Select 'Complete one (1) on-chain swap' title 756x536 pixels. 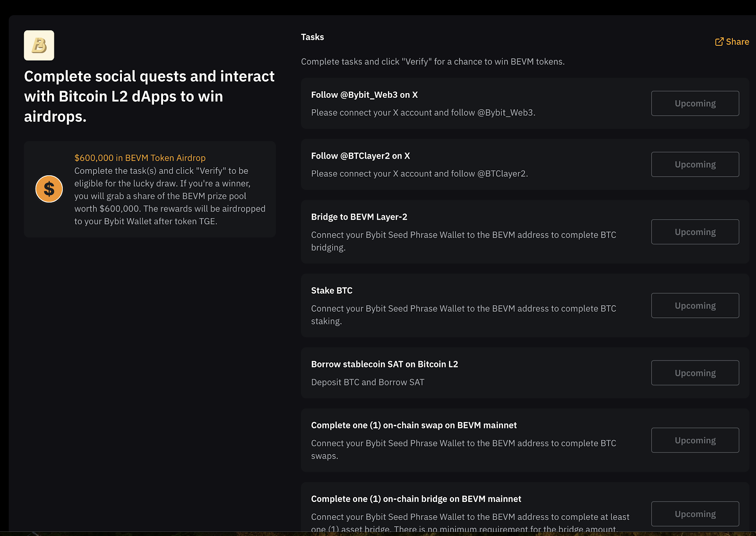[x=414, y=425]
